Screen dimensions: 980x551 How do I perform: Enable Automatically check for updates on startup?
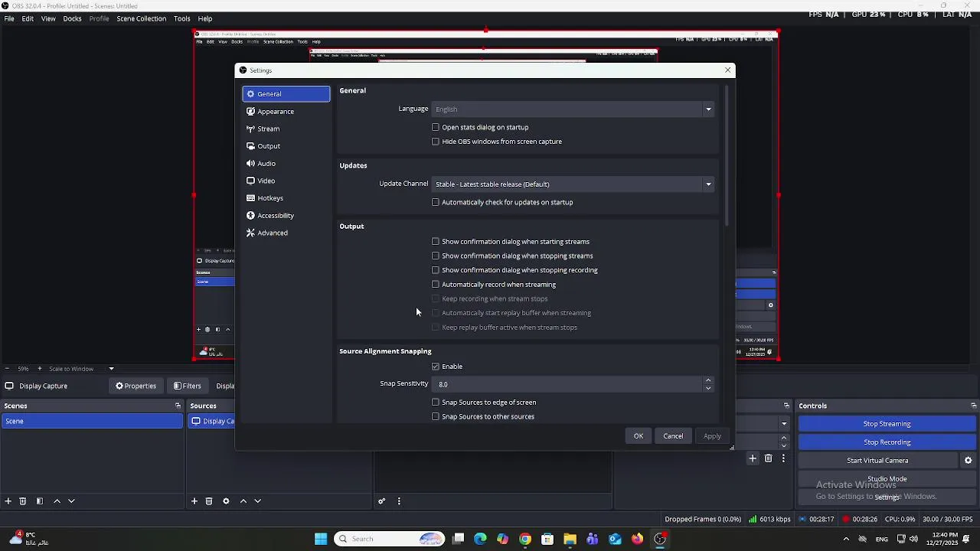[x=436, y=202]
